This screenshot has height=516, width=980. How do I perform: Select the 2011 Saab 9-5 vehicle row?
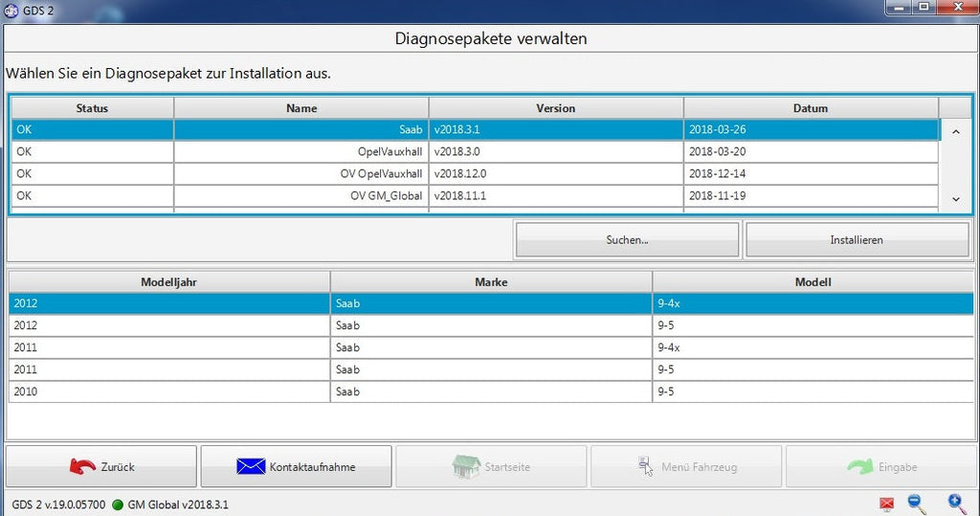[491, 369]
